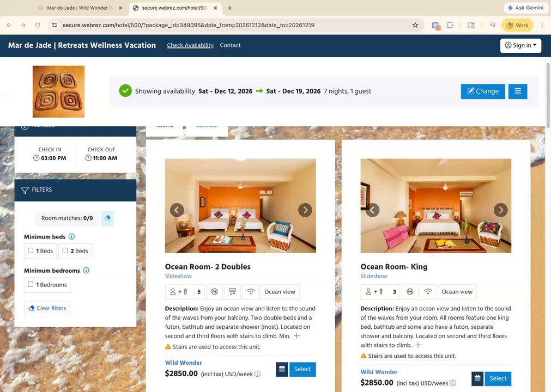Open the hamburger menu next to Change
551x392 pixels.
click(x=518, y=91)
